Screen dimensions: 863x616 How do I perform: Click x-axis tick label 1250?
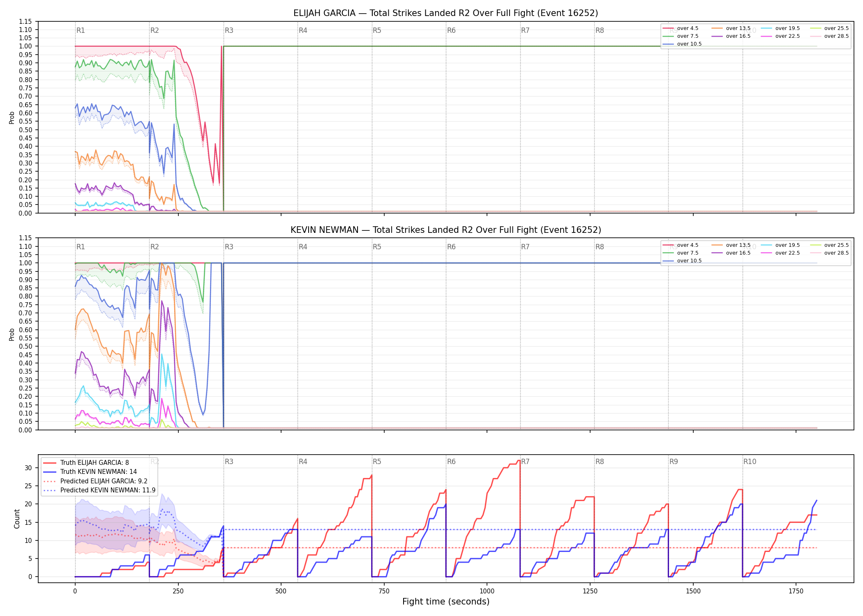[590, 591]
